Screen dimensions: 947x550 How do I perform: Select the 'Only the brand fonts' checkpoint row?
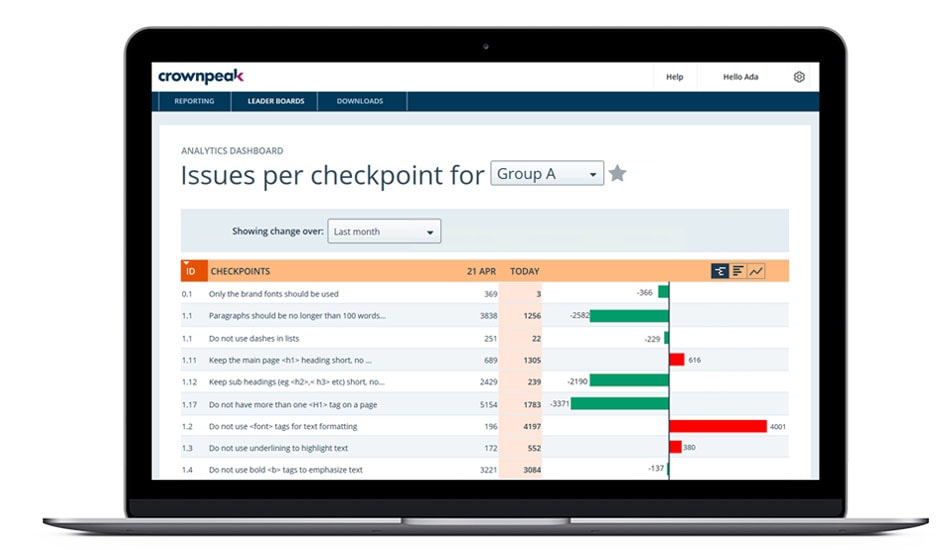coord(273,294)
